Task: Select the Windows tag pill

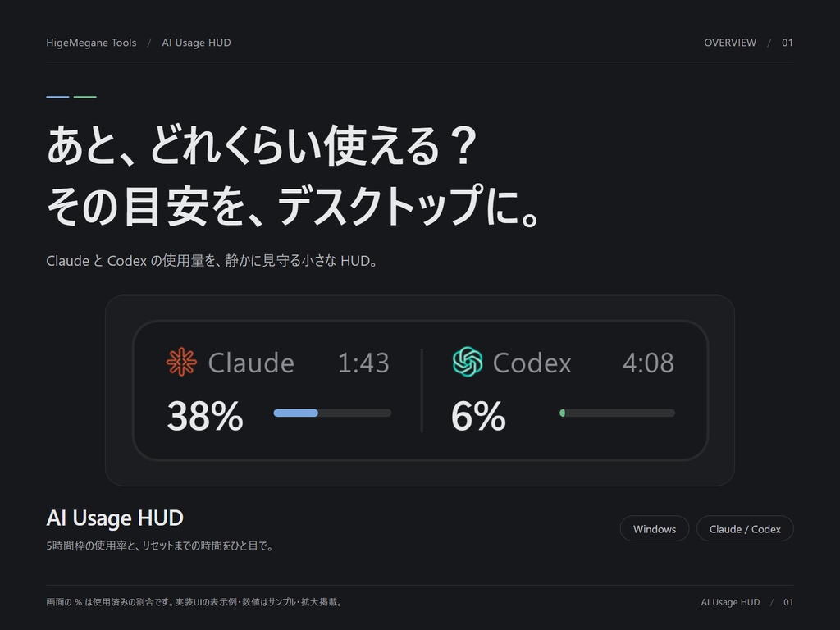Action: click(654, 529)
